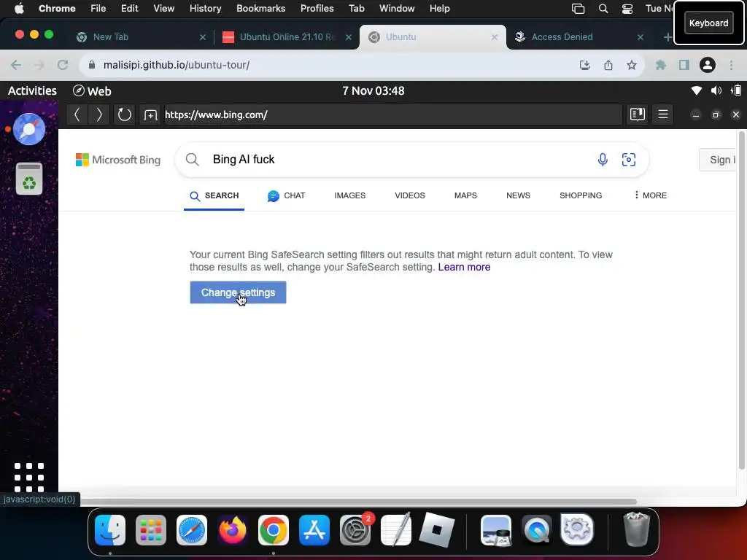747x560 pixels.
Task: Click the Ubuntu clock 7 Nov 03:48
Action: [x=373, y=90]
